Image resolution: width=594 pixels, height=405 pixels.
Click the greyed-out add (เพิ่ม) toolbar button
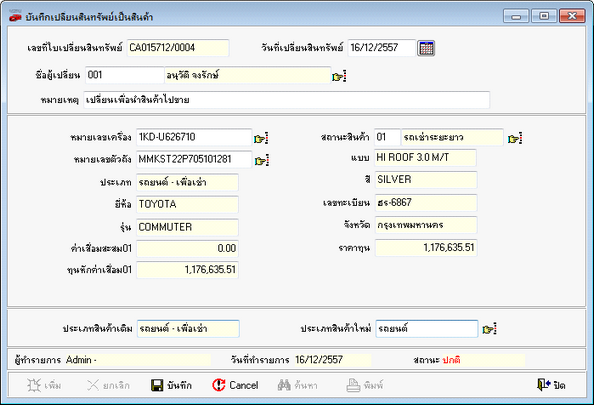(44, 385)
